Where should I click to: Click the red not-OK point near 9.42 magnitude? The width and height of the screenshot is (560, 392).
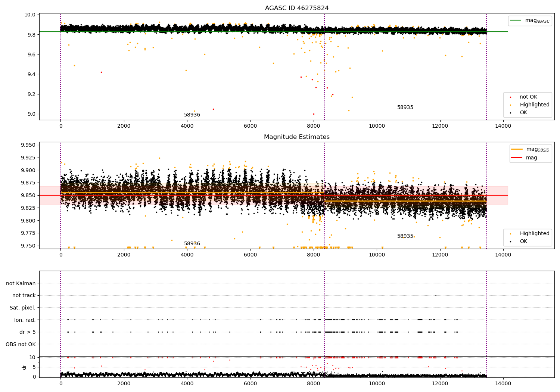coord(101,72)
